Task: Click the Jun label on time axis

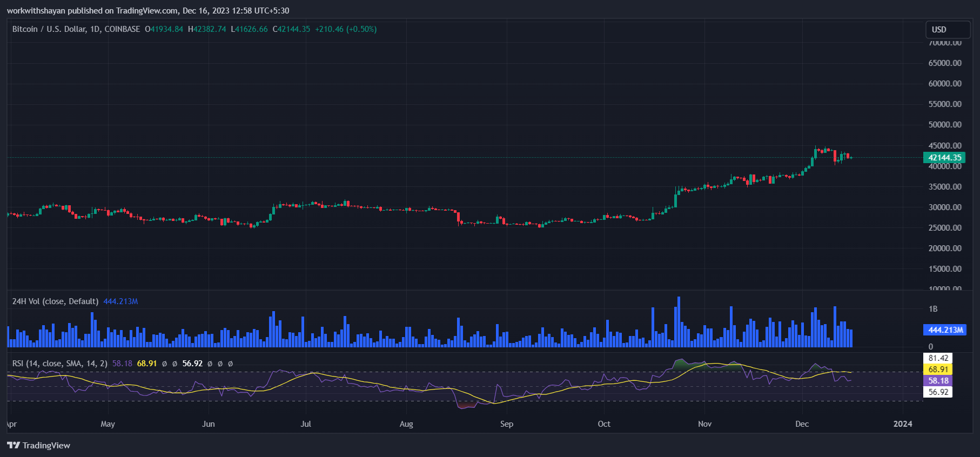Action: (209, 424)
